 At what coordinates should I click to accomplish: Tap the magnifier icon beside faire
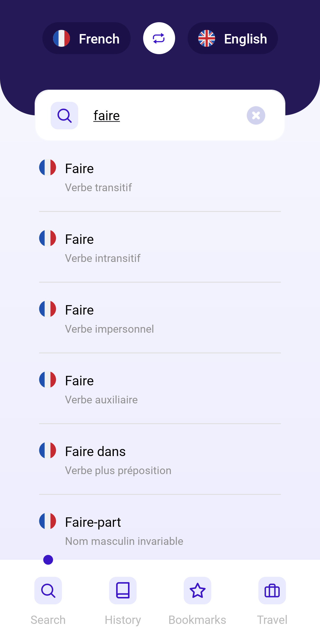point(64,115)
